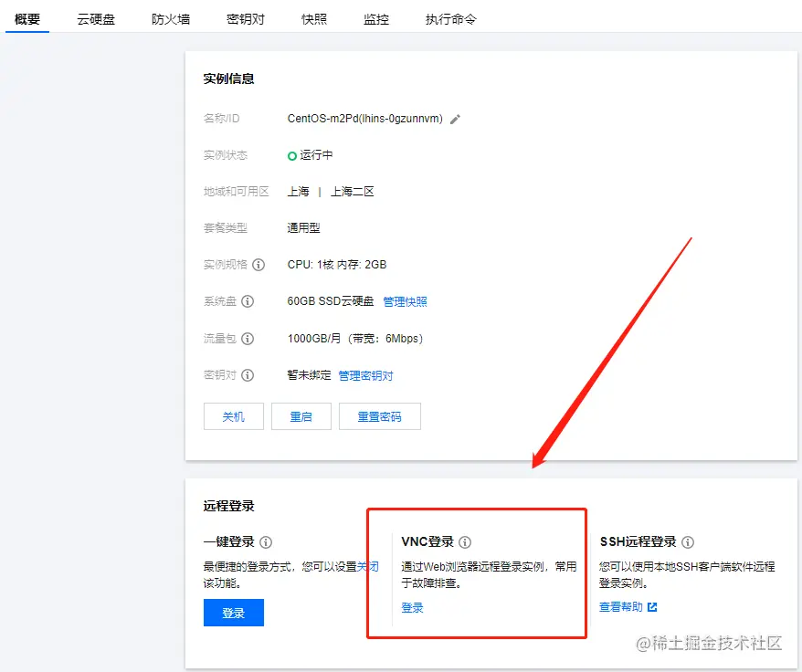This screenshot has height=672, width=802.
Task: Click the 暂未绑定 key pair status
Action: (x=309, y=375)
